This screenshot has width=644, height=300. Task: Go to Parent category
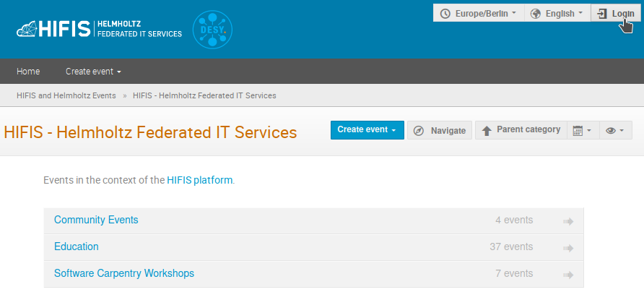(521, 130)
